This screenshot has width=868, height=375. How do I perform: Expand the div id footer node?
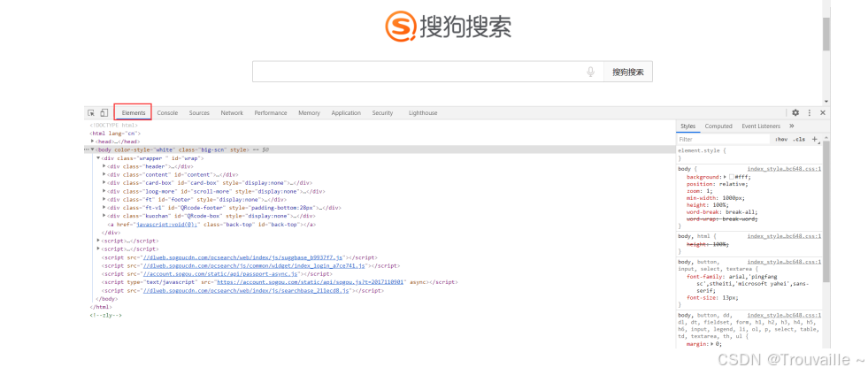click(x=104, y=200)
